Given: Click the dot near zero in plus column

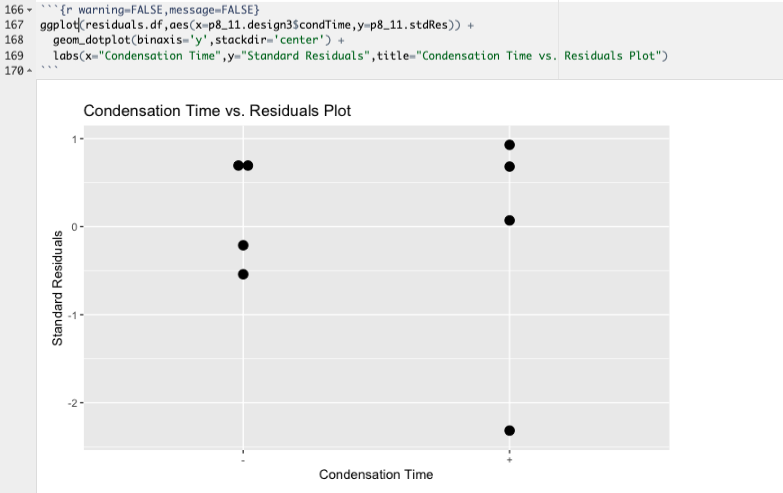Looking at the screenshot, I should tap(510, 220).
